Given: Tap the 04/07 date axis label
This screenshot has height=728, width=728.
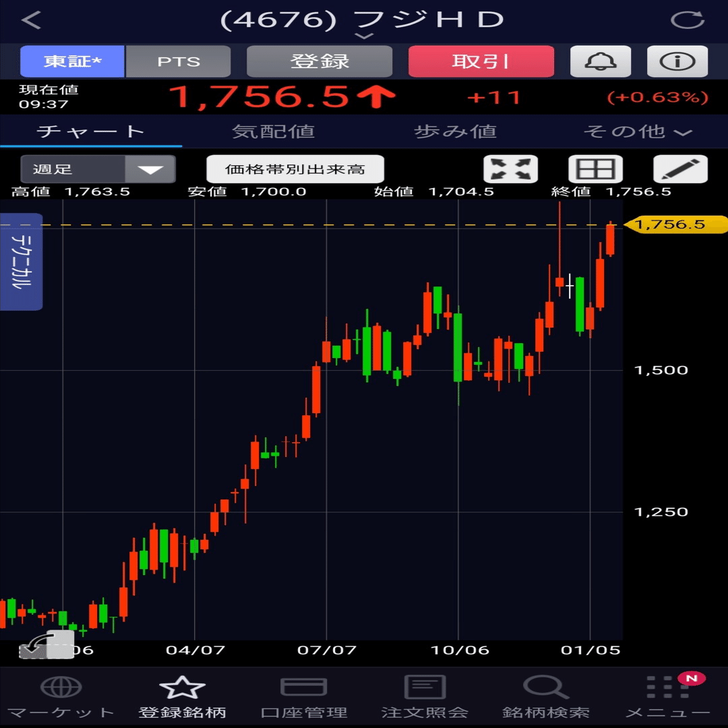Looking at the screenshot, I should point(195,650).
